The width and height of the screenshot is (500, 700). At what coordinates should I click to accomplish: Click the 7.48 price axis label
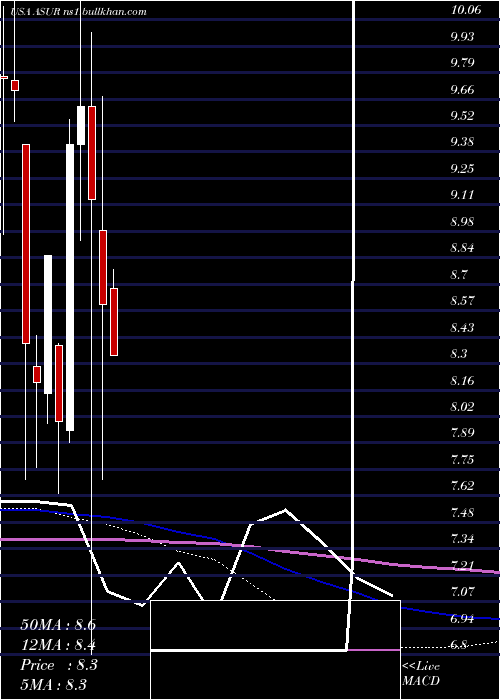point(462,512)
